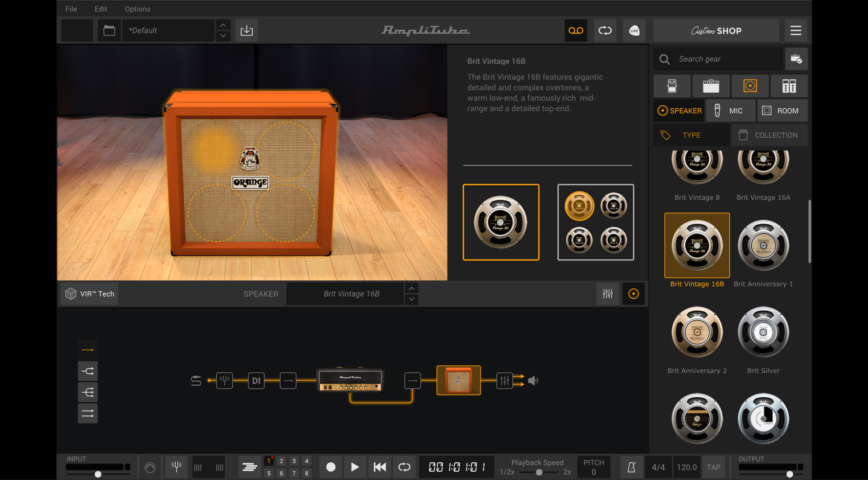Click the gear filter icon beside search

pyautogui.click(x=796, y=59)
